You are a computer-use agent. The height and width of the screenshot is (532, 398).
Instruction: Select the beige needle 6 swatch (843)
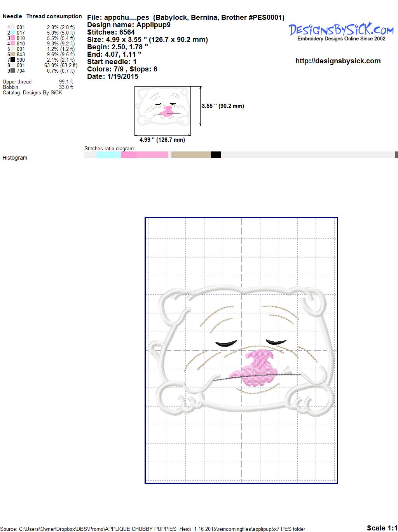coord(13,55)
